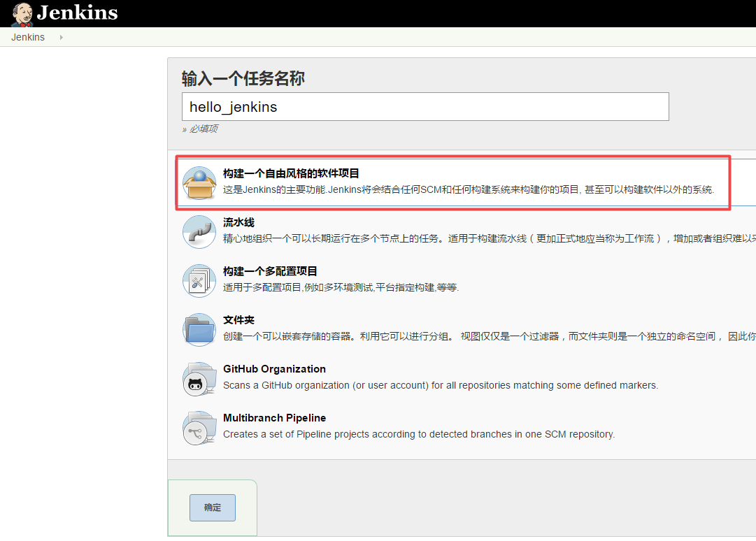Viewport: 756px width, 541px height.
Task: Click the Jenkins header title
Action: pos(77,13)
